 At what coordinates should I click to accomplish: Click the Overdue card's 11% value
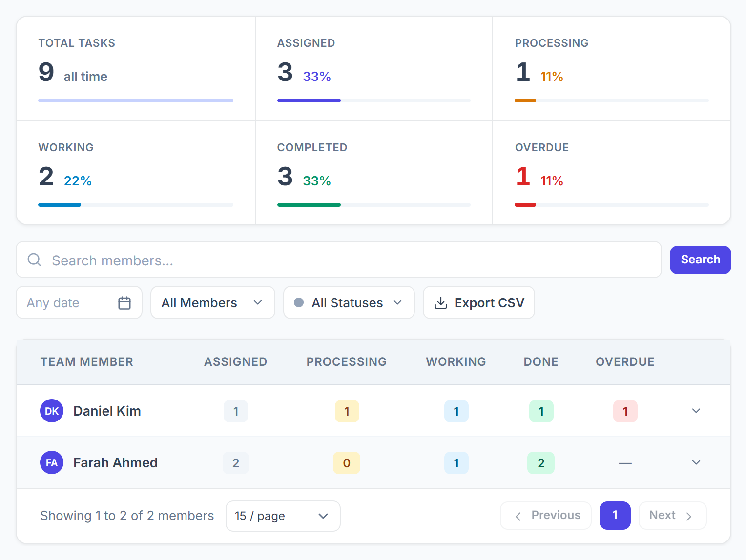tap(552, 181)
